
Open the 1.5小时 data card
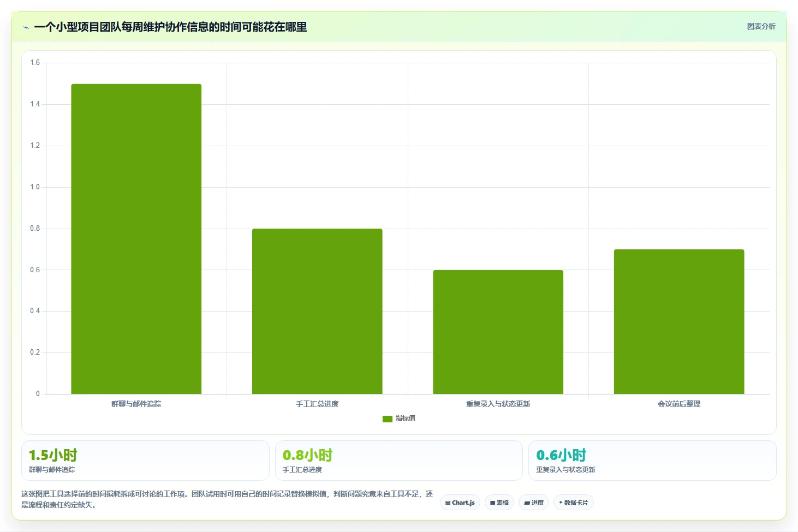coord(145,461)
